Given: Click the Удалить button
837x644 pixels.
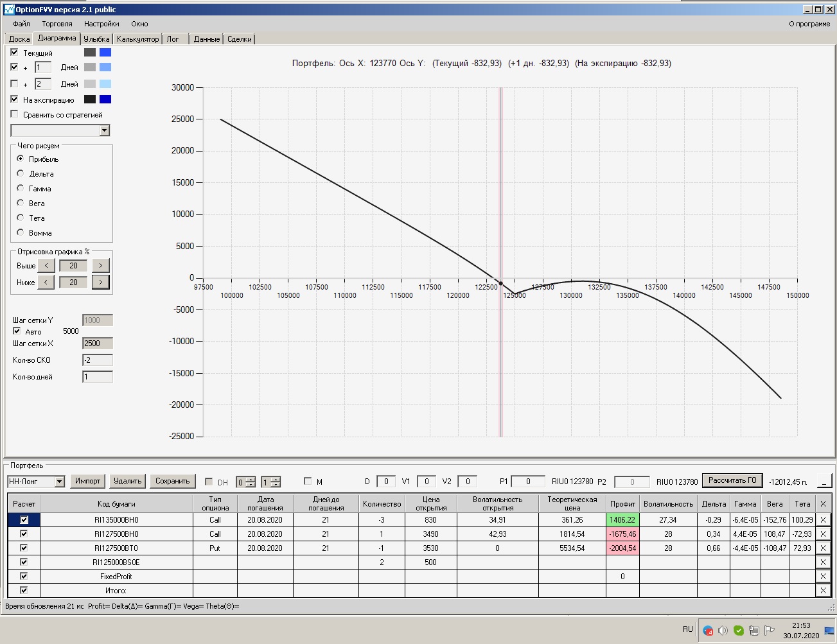Looking at the screenshot, I should pos(127,481).
